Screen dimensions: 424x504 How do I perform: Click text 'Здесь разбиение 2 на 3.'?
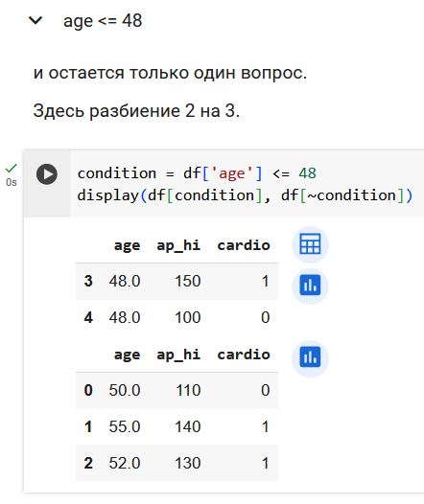(136, 111)
